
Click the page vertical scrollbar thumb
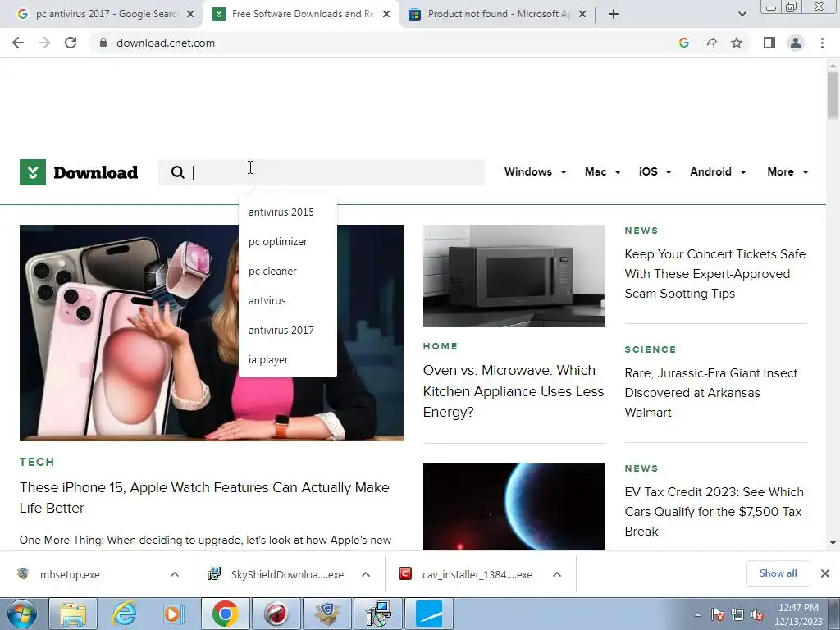[x=833, y=95]
